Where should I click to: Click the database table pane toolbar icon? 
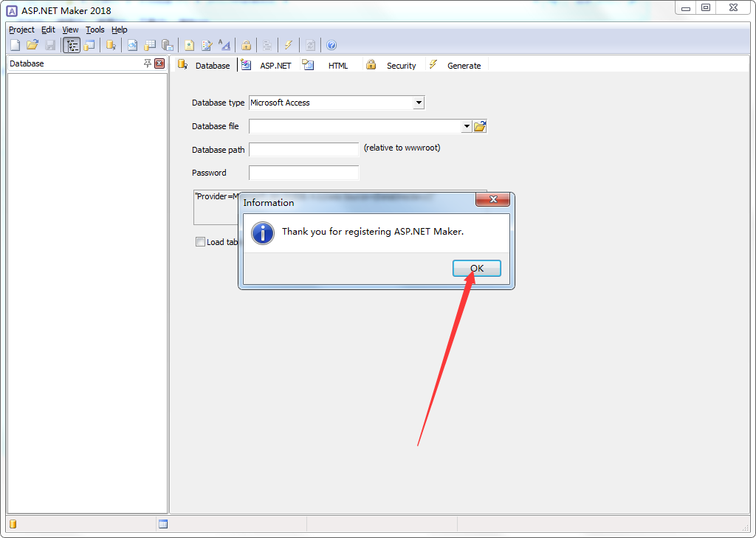tap(89, 45)
